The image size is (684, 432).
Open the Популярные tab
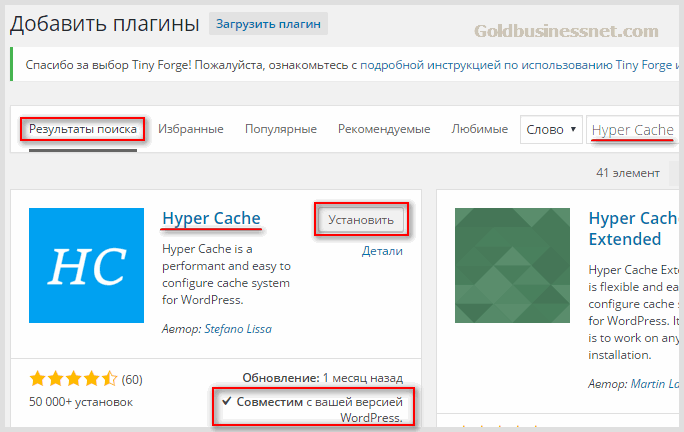pos(280,129)
